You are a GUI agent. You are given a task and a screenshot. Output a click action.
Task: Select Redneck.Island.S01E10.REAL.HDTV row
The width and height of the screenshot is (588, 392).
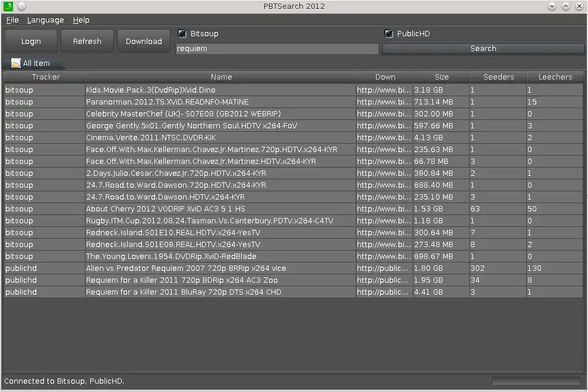click(x=293, y=233)
